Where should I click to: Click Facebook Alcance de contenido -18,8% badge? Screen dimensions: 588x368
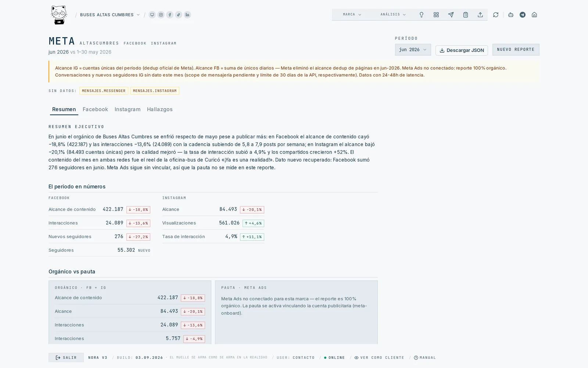(x=138, y=210)
